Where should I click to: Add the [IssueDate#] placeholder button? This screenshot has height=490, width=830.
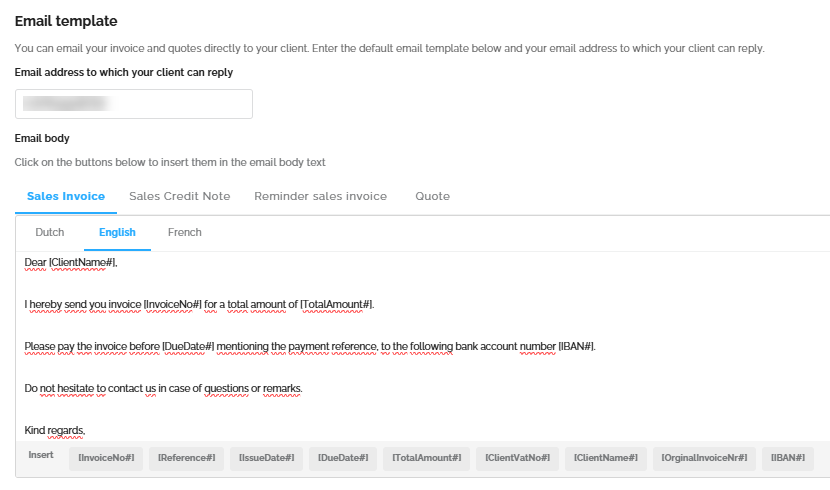tap(267, 458)
